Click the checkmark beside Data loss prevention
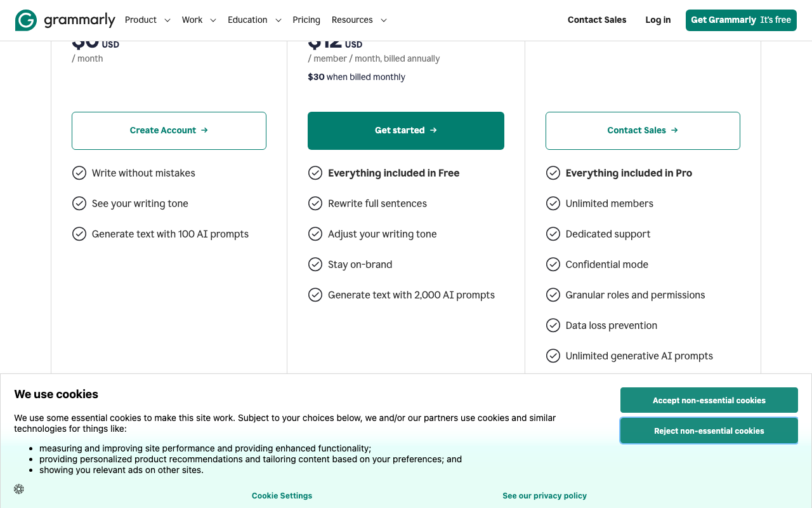This screenshot has width=812, height=508. [553, 325]
